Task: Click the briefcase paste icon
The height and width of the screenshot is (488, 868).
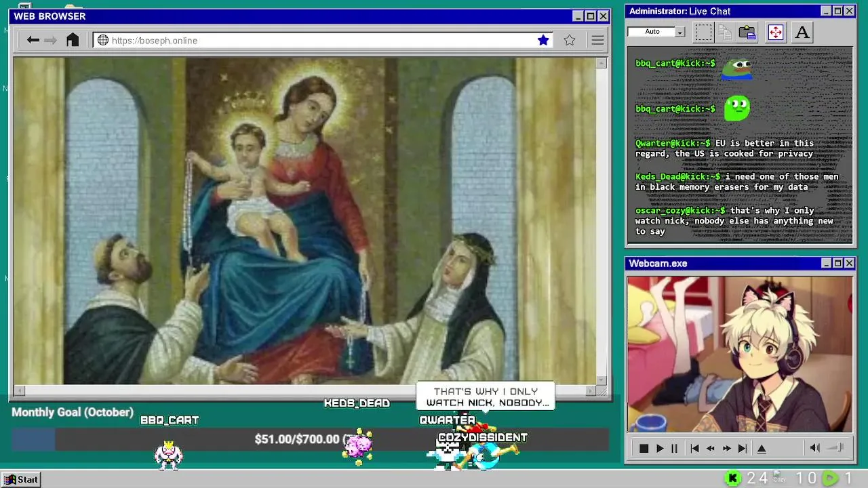Action: tap(747, 32)
